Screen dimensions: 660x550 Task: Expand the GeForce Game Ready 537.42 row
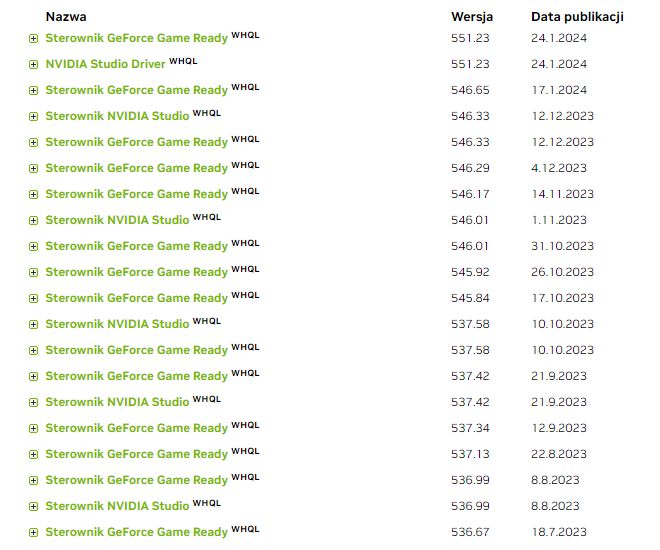tap(33, 377)
